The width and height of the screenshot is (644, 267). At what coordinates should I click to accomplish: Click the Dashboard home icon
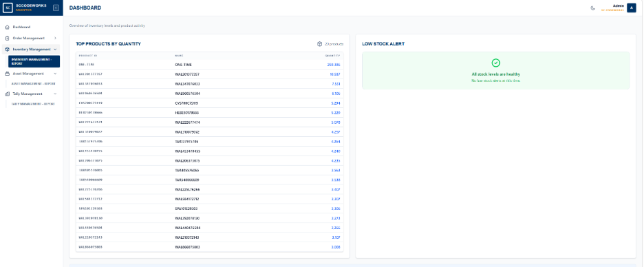pos(7,27)
